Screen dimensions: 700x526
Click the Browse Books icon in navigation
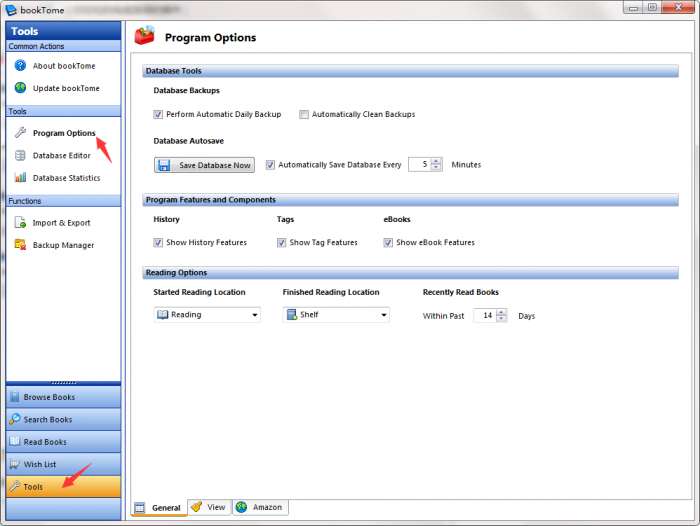[x=15, y=397]
